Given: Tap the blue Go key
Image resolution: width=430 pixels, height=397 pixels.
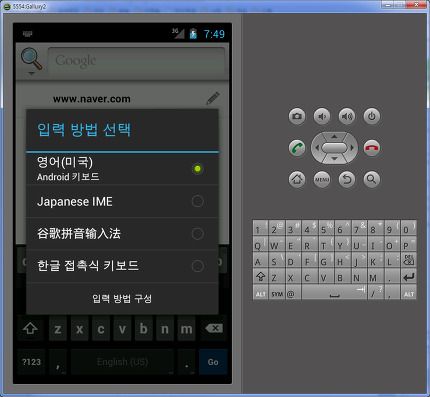Looking at the screenshot, I should [x=213, y=362].
